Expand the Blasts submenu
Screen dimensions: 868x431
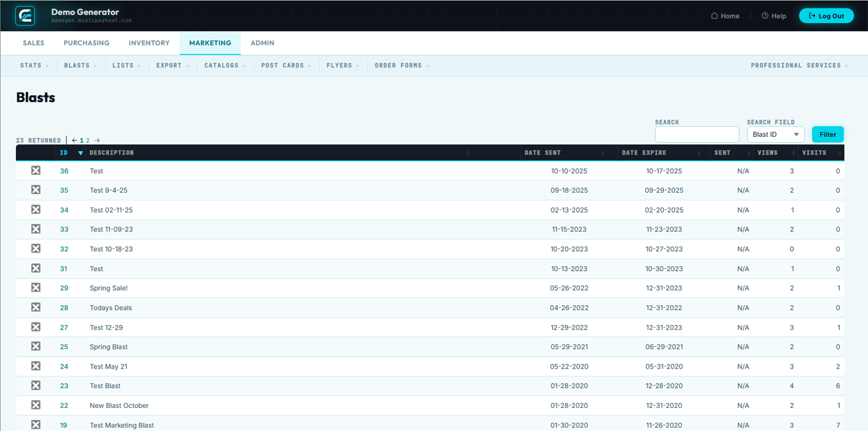[x=80, y=66]
